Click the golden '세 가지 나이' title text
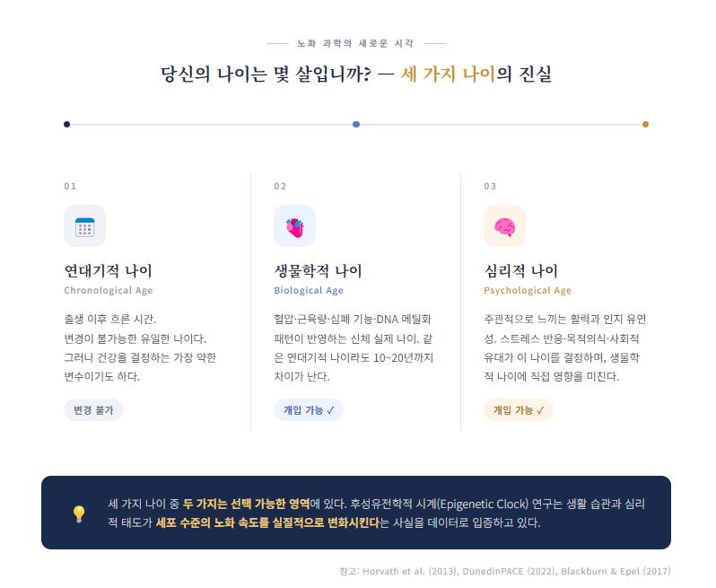The width and height of the screenshot is (716, 588). [x=448, y=74]
